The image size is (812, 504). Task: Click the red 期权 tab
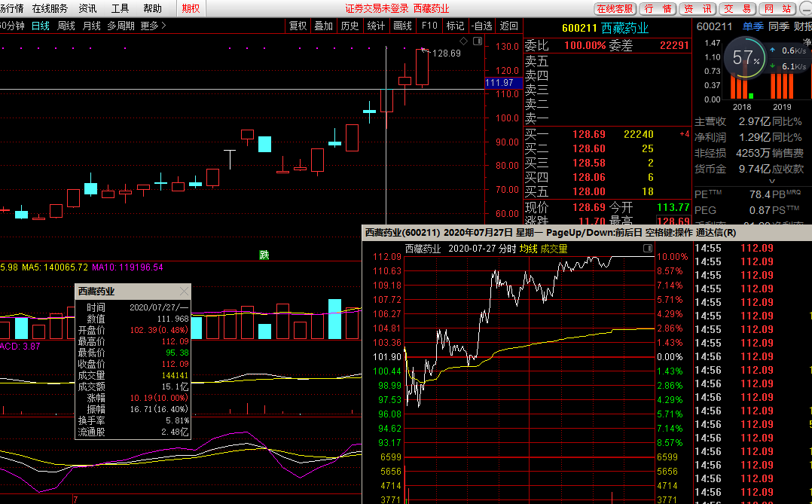tap(191, 9)
